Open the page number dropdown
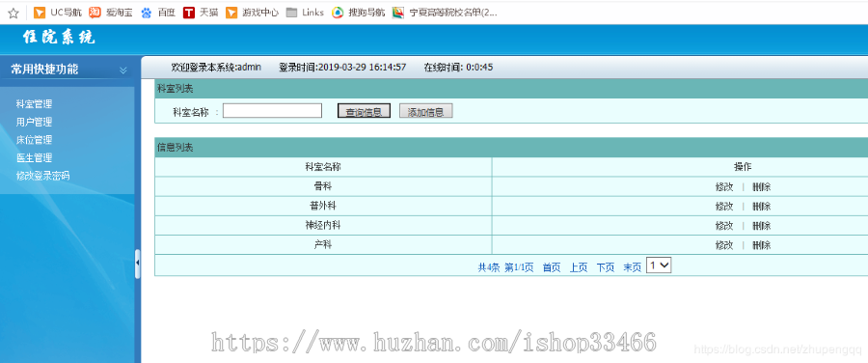 click(x=659, y=265)
